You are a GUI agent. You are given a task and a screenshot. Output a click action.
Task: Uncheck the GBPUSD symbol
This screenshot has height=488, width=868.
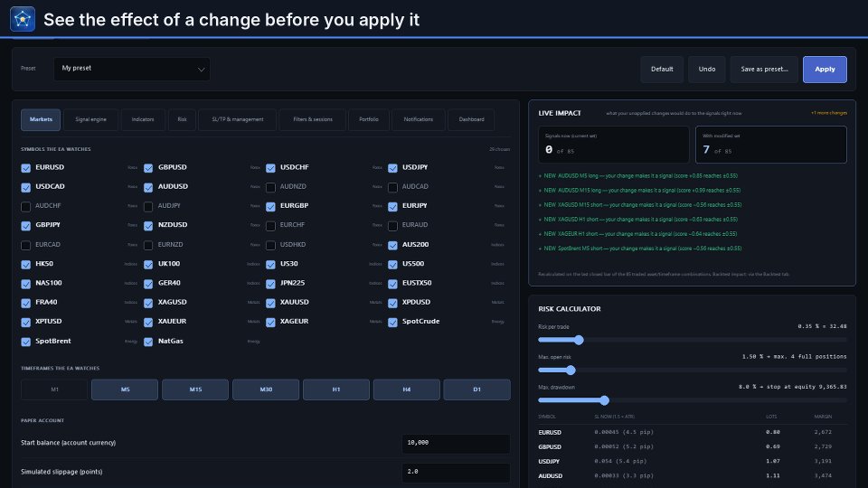point(148,168)
